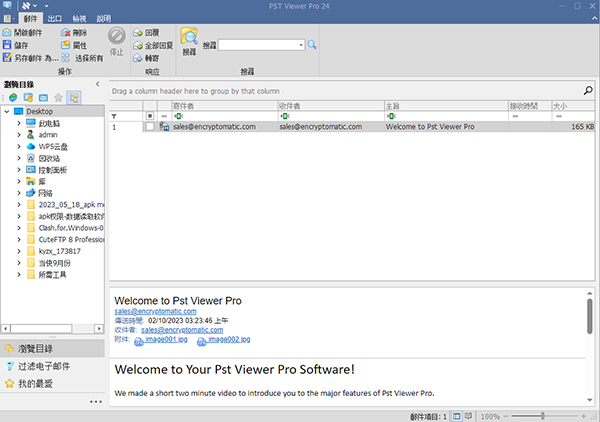
Task: Collapse the ribbon with top-right chevron
Action: pyautogui.click(x=595, y=18)
